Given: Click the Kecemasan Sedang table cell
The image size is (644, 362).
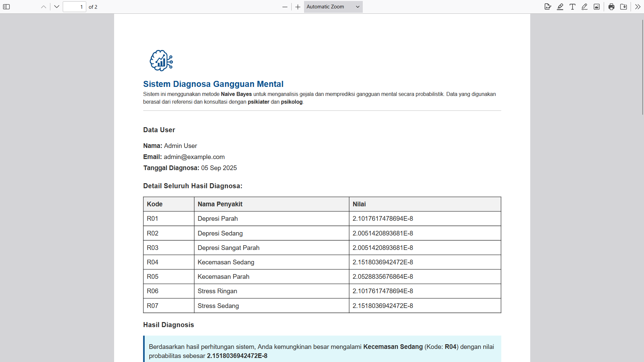Looking at the screenshot, I should pyautogui.click(x=226, y=262).
